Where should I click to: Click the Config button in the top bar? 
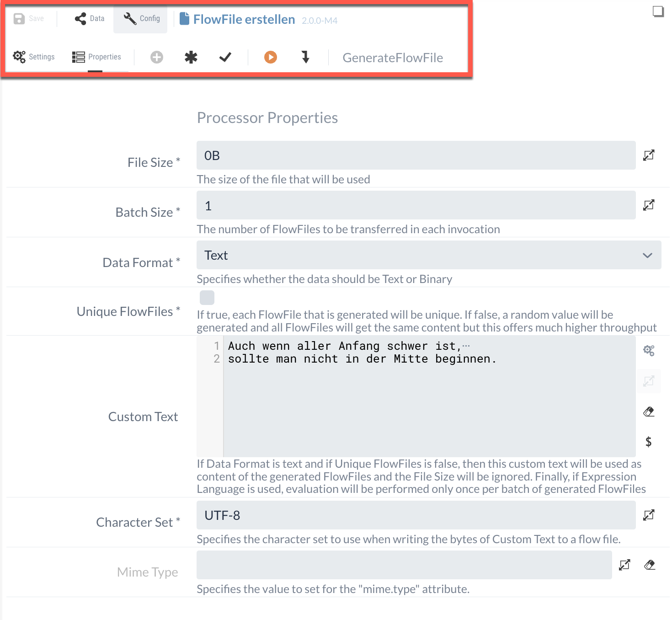pyautogui.click(x=142, y=19)
